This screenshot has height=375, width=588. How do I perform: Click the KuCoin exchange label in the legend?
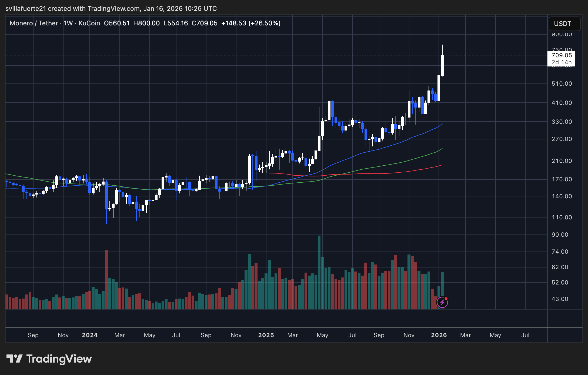[x=89, y=23]
